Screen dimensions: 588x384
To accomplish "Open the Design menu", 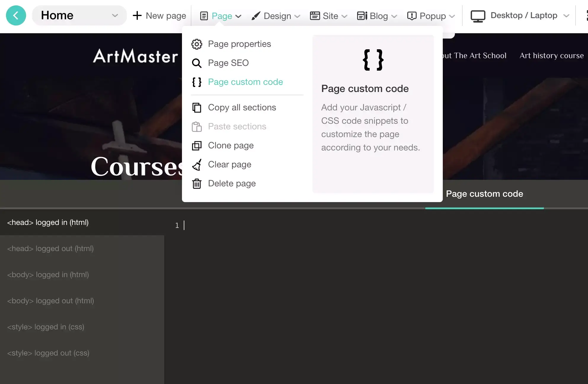I will (277, 16).
